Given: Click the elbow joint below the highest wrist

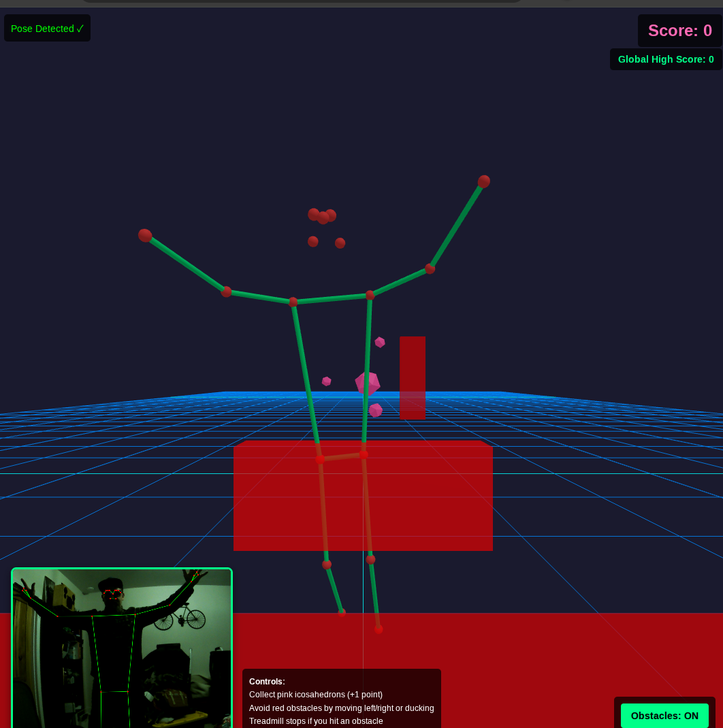Looking at the screenshot, I should [430, 269].
